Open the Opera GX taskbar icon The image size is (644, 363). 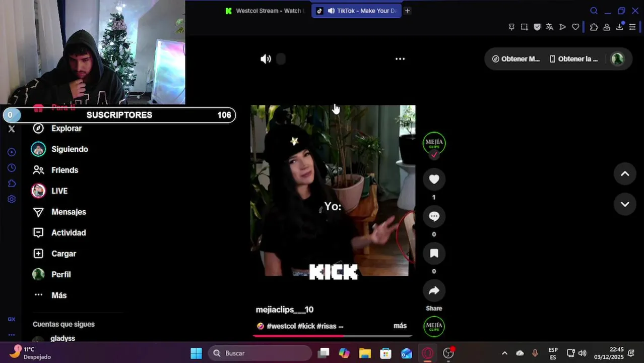[x=427, y=353]
